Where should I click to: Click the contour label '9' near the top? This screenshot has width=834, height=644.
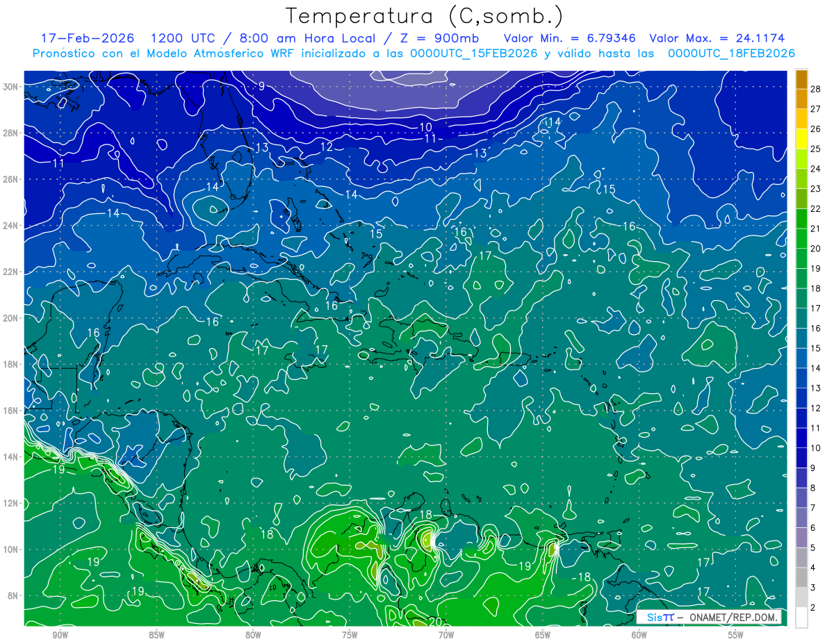coord(261,86)
